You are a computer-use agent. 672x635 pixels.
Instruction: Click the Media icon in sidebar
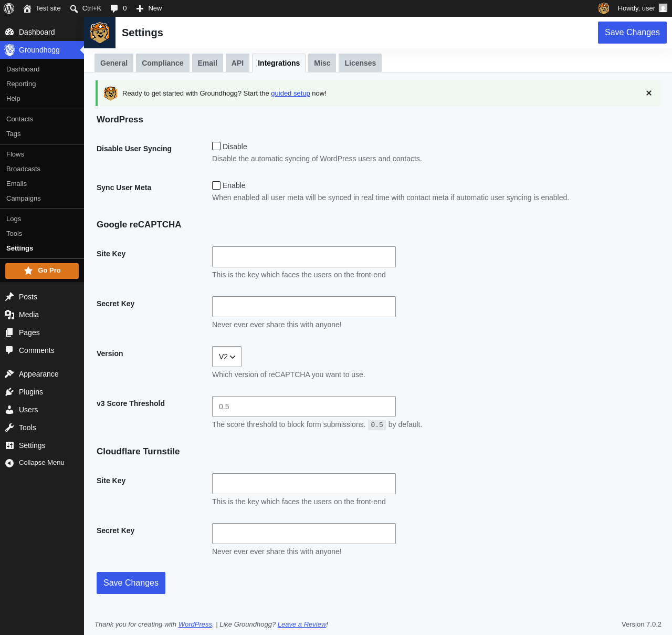click(x=9, y=315)
